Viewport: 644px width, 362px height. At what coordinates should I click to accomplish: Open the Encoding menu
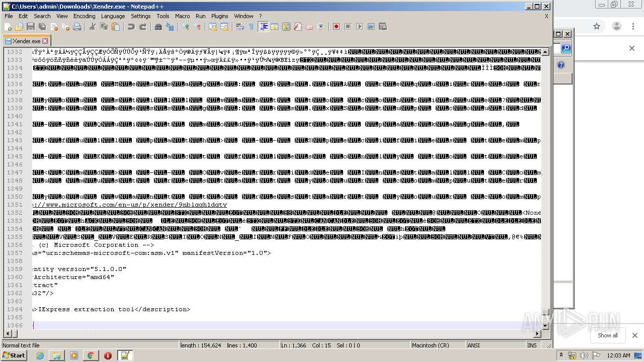coord(84,16)
